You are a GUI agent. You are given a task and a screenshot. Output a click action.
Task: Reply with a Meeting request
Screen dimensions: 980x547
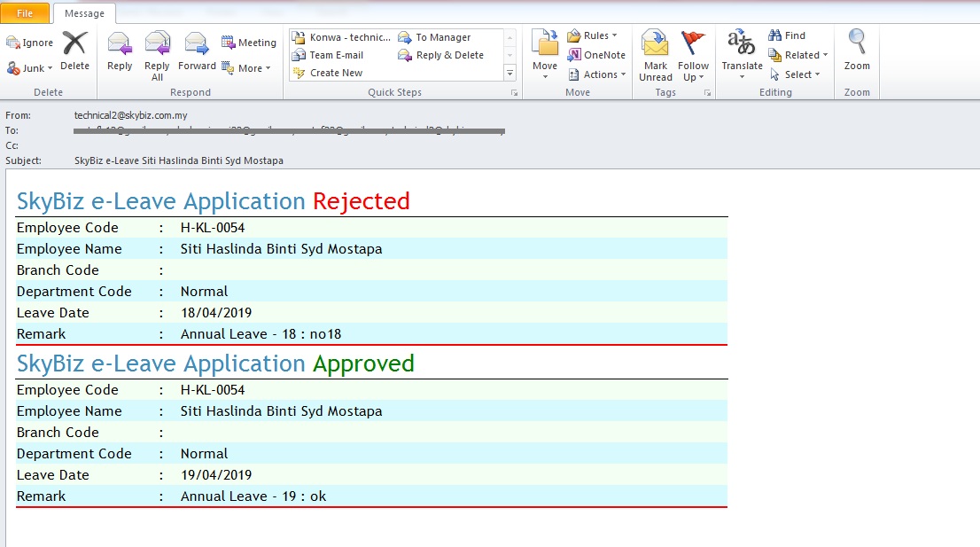pos(249,43)
